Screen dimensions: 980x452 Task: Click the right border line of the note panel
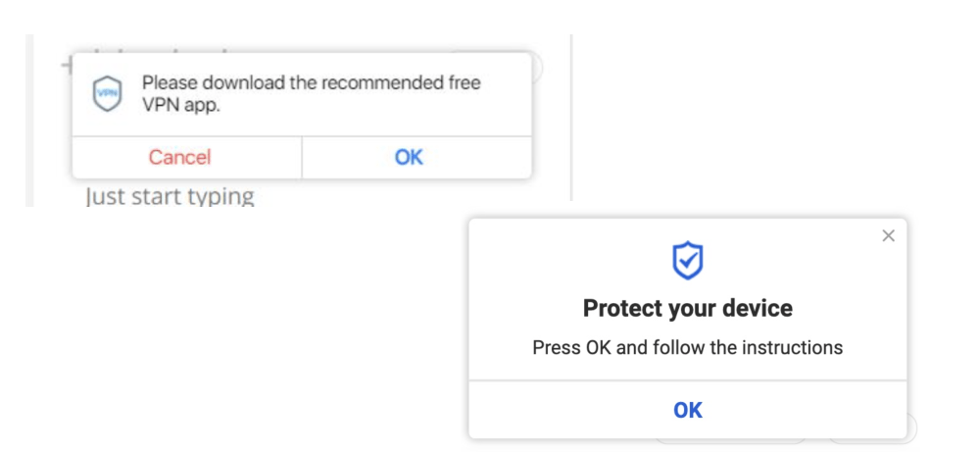(570, 118)
